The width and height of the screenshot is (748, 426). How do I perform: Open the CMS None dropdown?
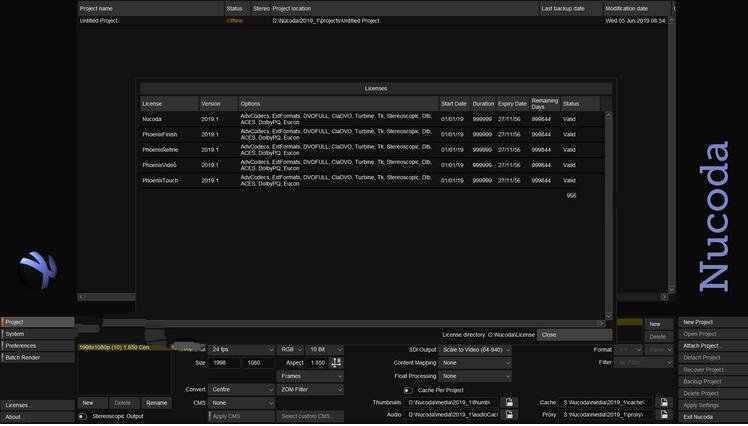(241, 403)
